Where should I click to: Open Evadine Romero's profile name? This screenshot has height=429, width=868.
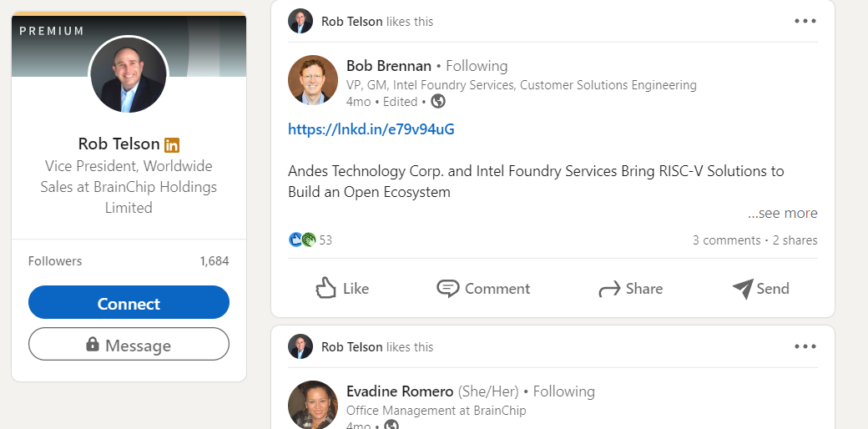pyautogui.click(x=400, y=391)
